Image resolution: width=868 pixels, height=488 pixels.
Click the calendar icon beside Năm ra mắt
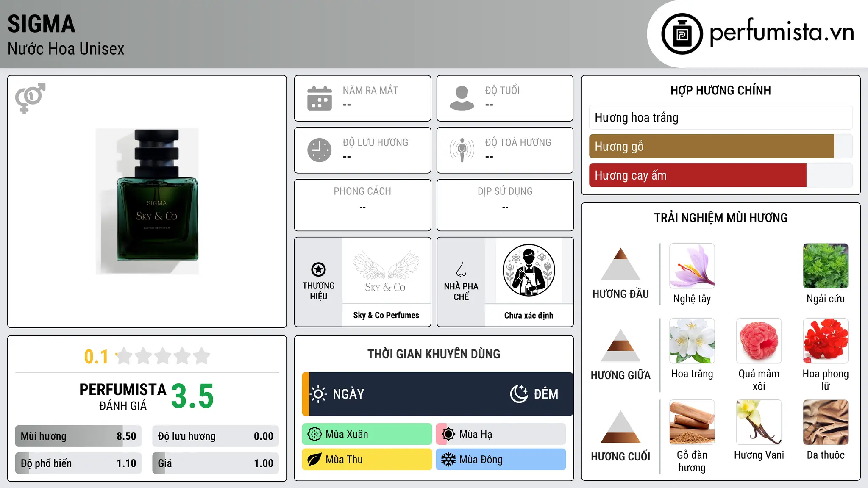pos(320,98)
